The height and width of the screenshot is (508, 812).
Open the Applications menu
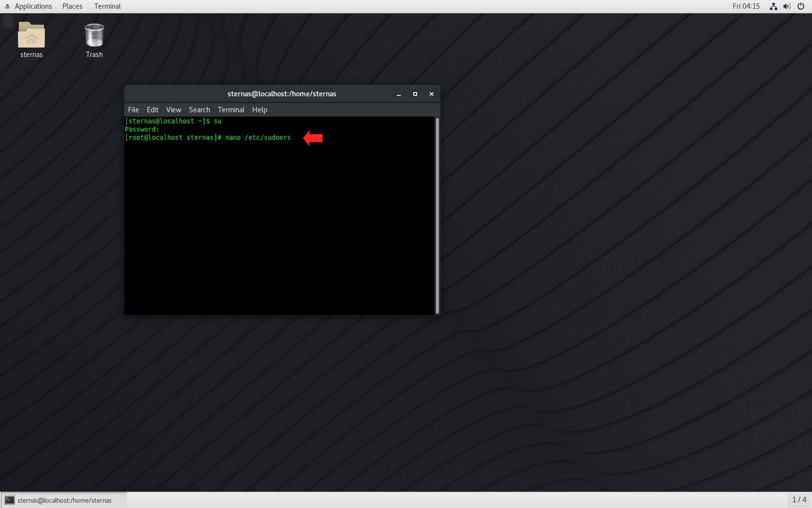pyautogui.click(x=33, y=6)
